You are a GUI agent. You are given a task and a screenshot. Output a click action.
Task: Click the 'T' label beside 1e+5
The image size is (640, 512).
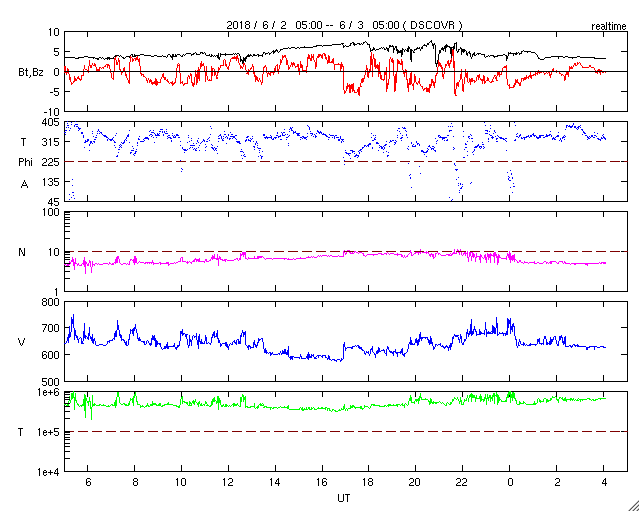[x=20, y=432]
